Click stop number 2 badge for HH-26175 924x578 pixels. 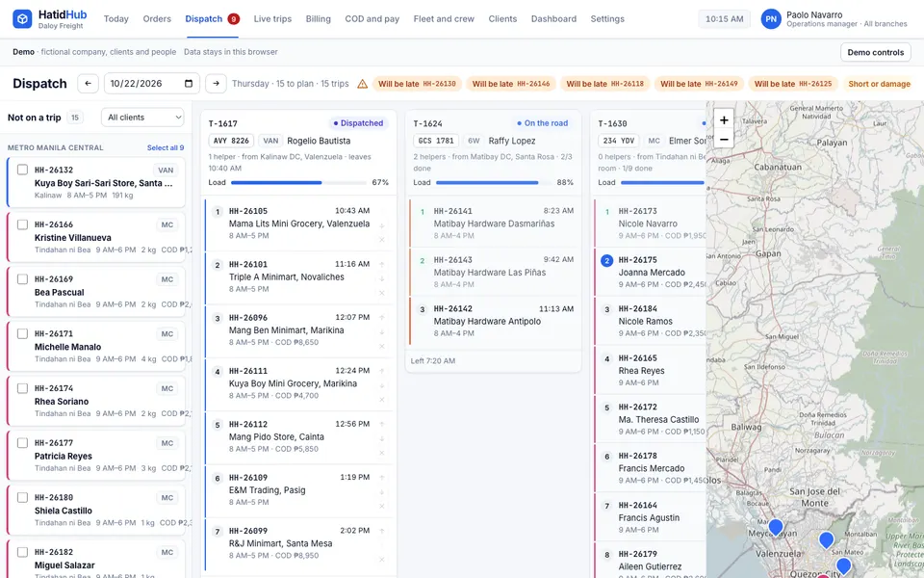coord(607,260)
